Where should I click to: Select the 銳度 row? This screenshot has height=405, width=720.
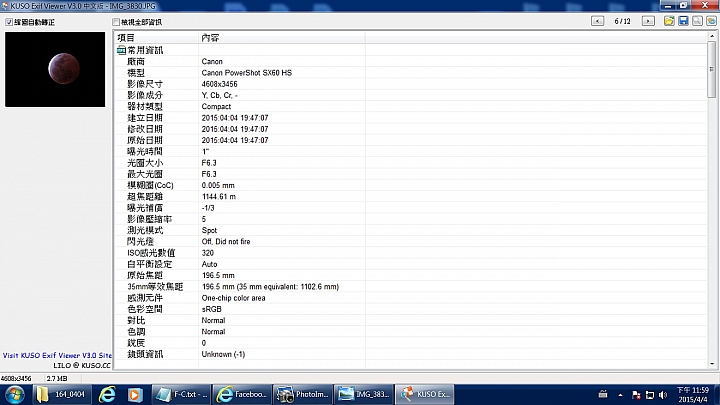[411, 343]
